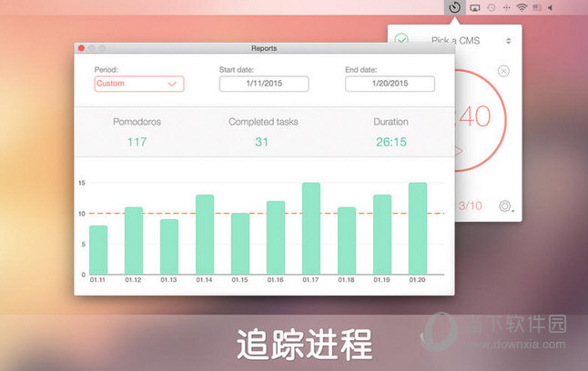This screenshot has height=371, width=588.
Task: Click the volume icon in menu bar
Action: coord(550,7)
